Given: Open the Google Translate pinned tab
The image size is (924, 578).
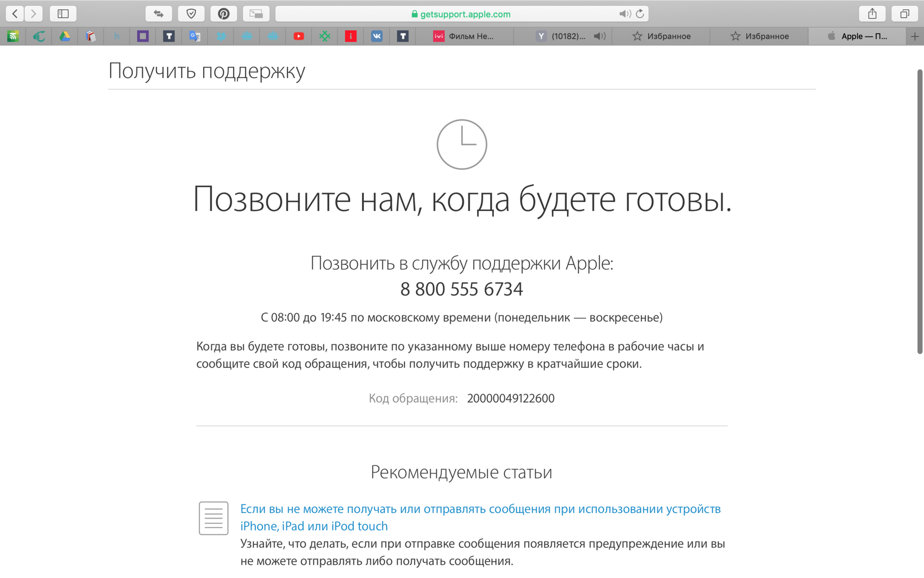Looking at the screenshot, I should tap(195, 36).
